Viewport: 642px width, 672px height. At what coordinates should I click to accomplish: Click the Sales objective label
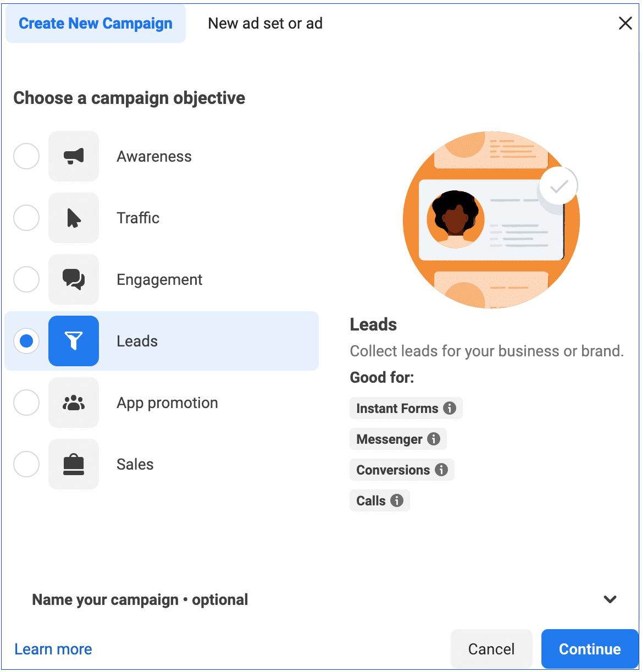coord(135,465)
